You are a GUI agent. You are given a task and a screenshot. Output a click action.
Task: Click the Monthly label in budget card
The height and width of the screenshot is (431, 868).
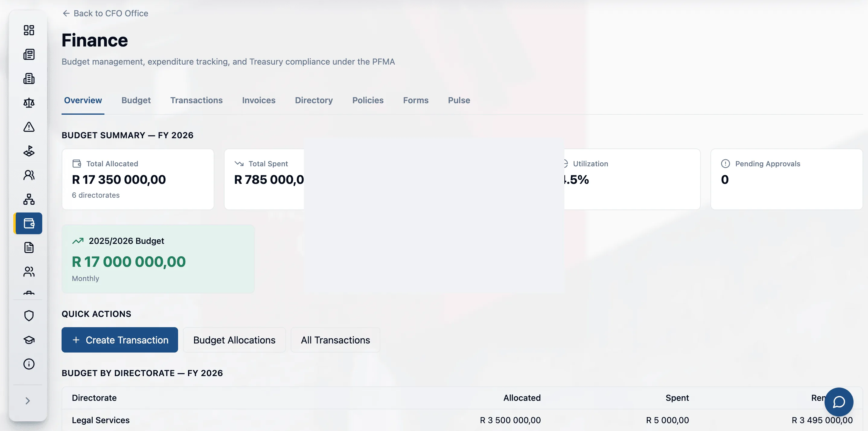[86, 278]
